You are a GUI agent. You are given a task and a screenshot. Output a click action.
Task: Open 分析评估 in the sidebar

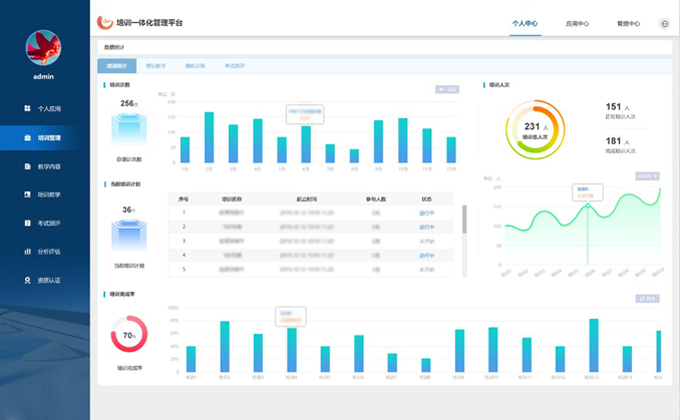44,251
